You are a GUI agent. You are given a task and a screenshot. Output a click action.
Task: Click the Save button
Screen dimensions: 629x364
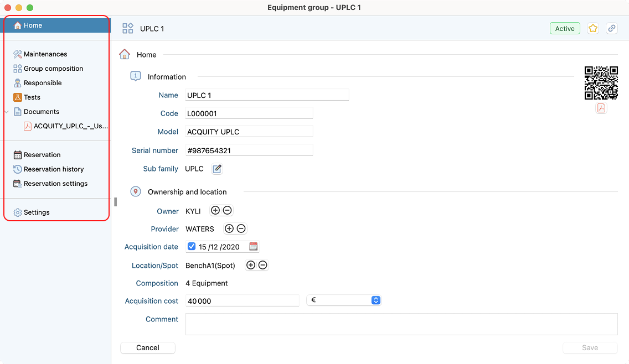pos(590,347)
